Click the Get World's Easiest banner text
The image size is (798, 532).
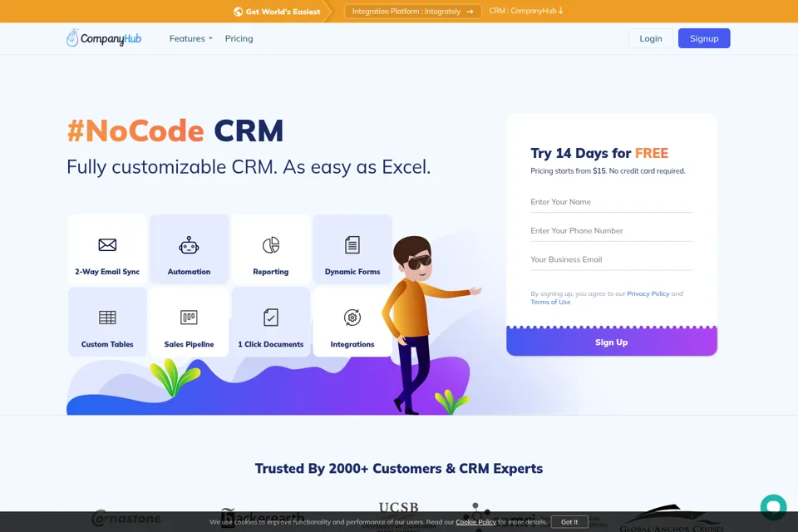283,12
